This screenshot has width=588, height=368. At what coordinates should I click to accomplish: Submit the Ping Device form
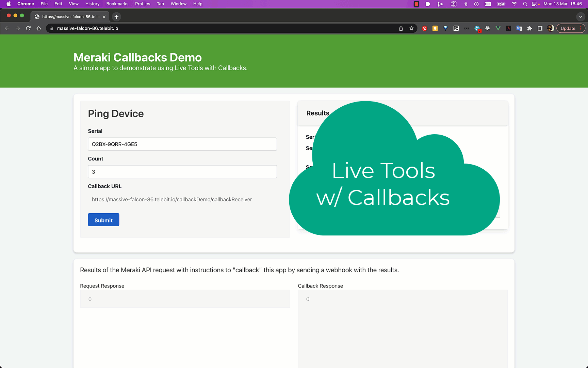pos(103,220)
